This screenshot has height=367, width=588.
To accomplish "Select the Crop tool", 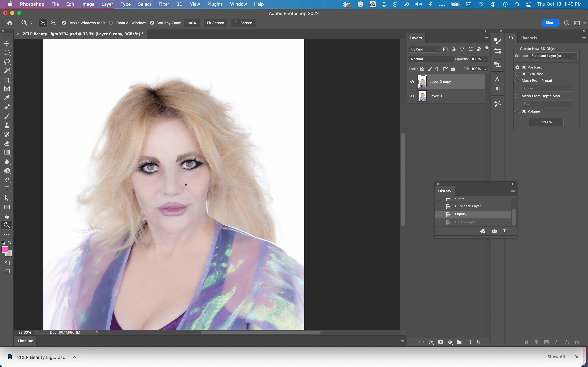I will [7, 80].
